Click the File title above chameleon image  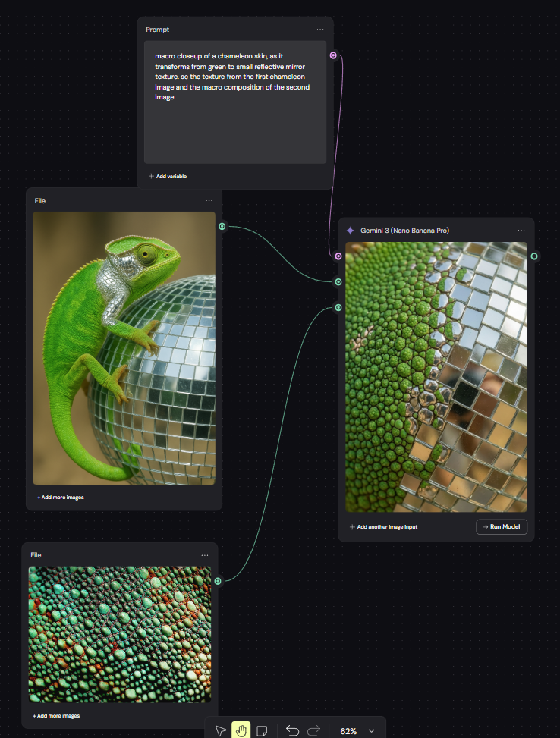[x=40, y=200]
